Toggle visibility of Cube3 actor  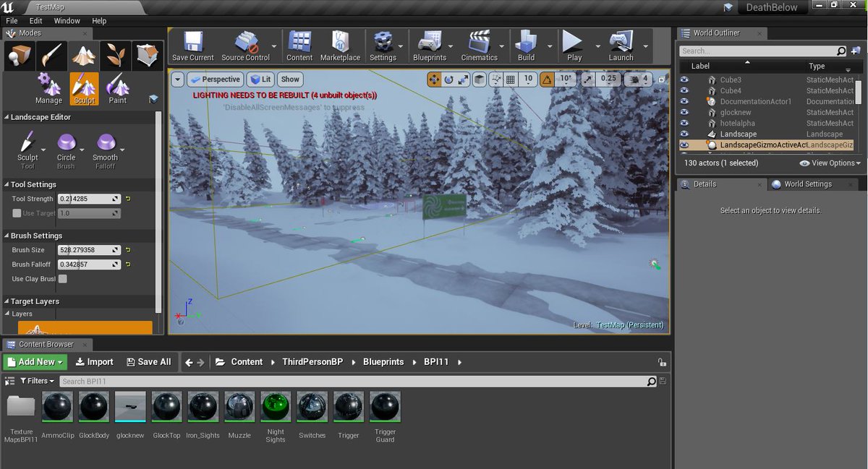click(684, 80)
